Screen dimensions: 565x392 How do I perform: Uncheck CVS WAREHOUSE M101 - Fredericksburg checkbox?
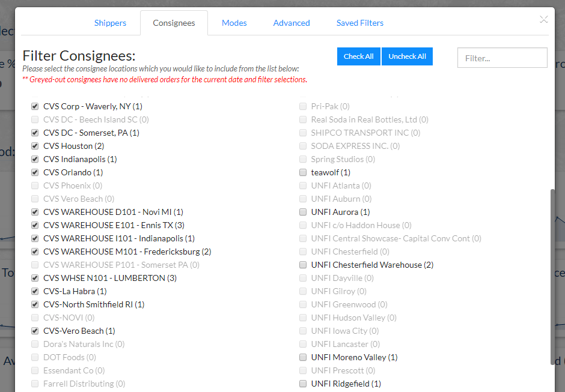35,252
